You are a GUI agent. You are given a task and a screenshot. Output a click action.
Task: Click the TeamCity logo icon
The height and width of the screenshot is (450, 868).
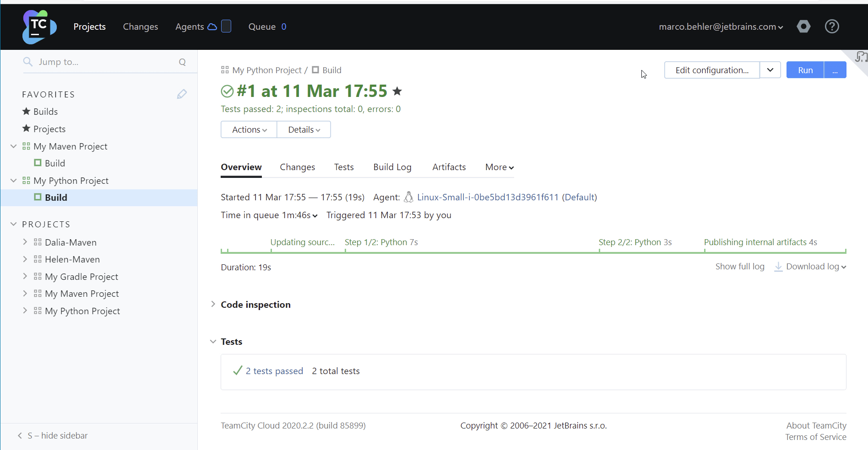coord(39,27)
